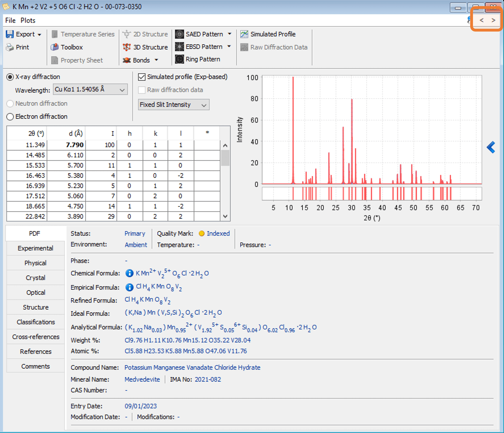The image size is (504, 433).
Task: Select Electron diffraction radio button
Action: pyautogui.click(x=10, y=117)
